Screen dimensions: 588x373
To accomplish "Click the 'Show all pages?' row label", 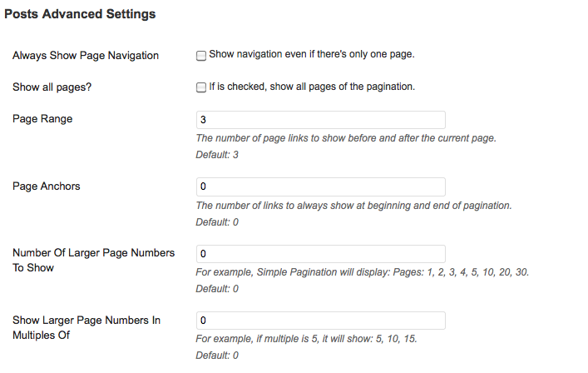I will coord(52,87).
